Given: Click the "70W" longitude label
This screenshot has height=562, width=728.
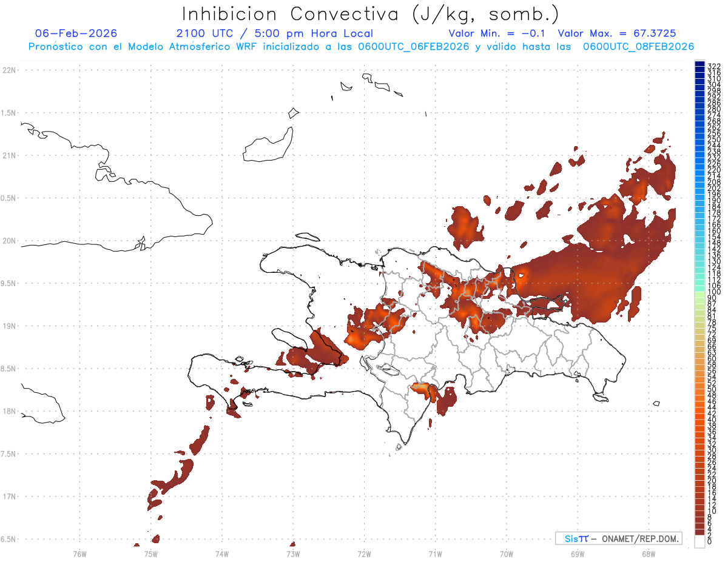Looking at the screenshot, I should coord(507,554).
